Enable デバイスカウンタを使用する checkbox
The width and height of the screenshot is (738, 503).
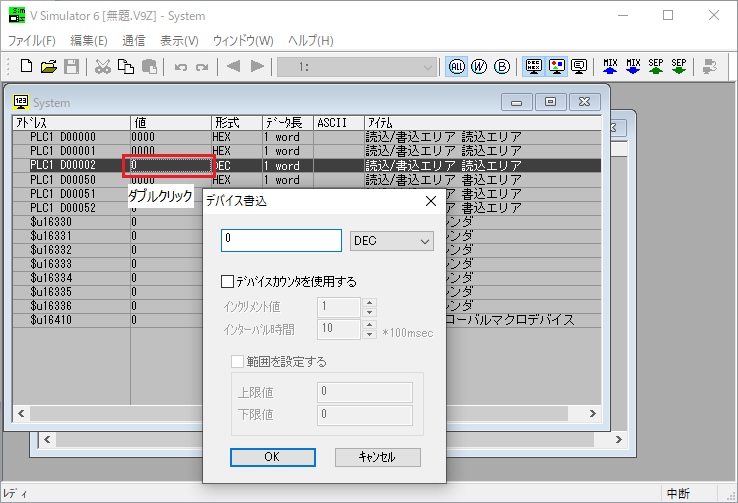pyautogui.click(x=227, y=281)
